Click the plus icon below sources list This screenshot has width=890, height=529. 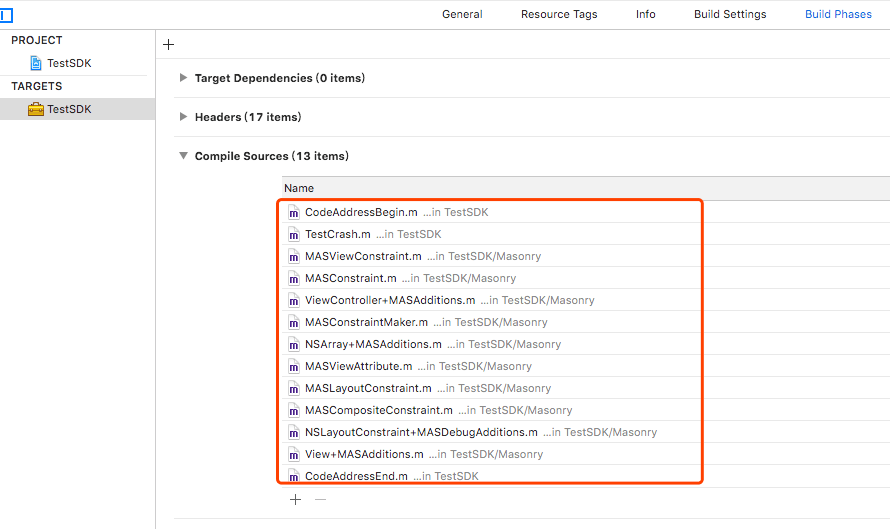(295, 500)
